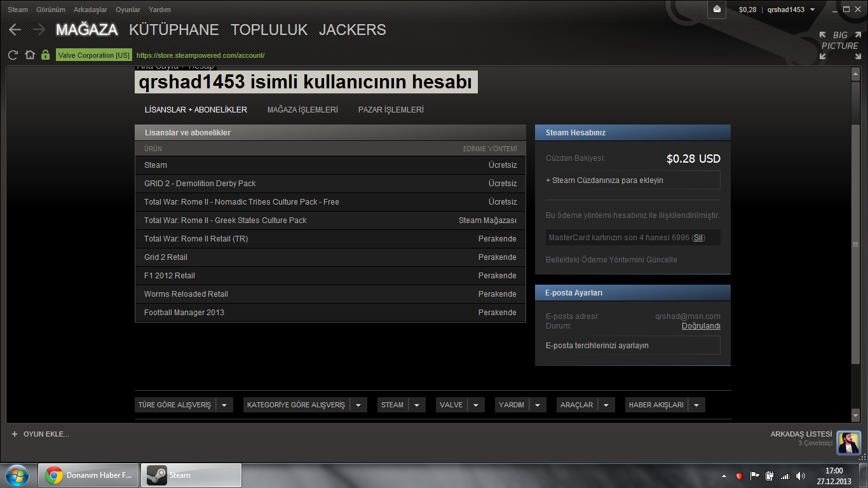
Task: Expand the footer YARDIM dropdown arrow
Action: tap(538, 405)
